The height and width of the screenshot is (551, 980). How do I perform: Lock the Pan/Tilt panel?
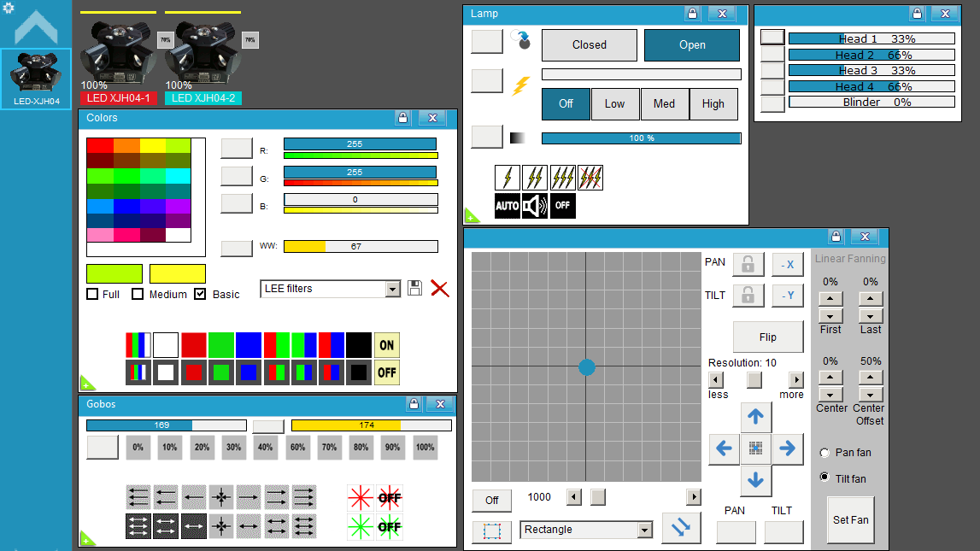pyautogui.click(x=836, y=236)
